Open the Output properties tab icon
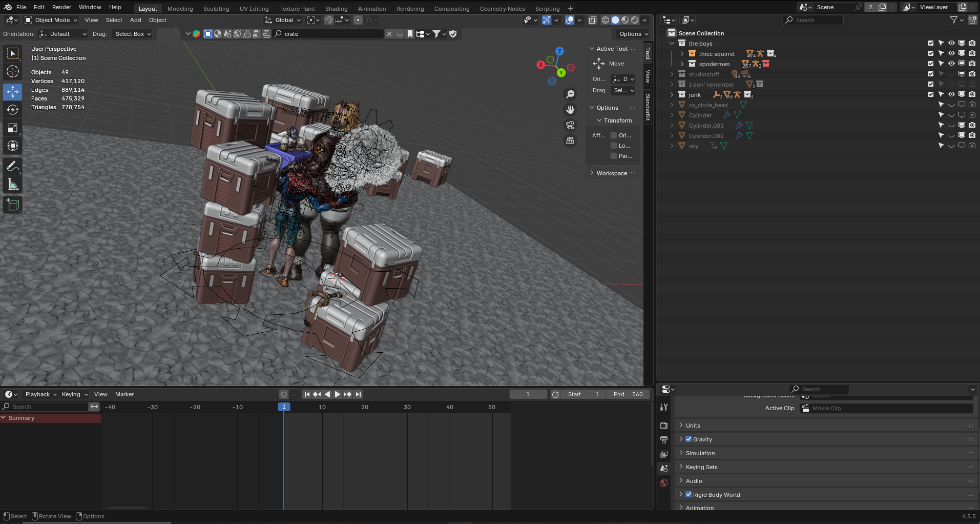980x524 pixels. [664, 440]
